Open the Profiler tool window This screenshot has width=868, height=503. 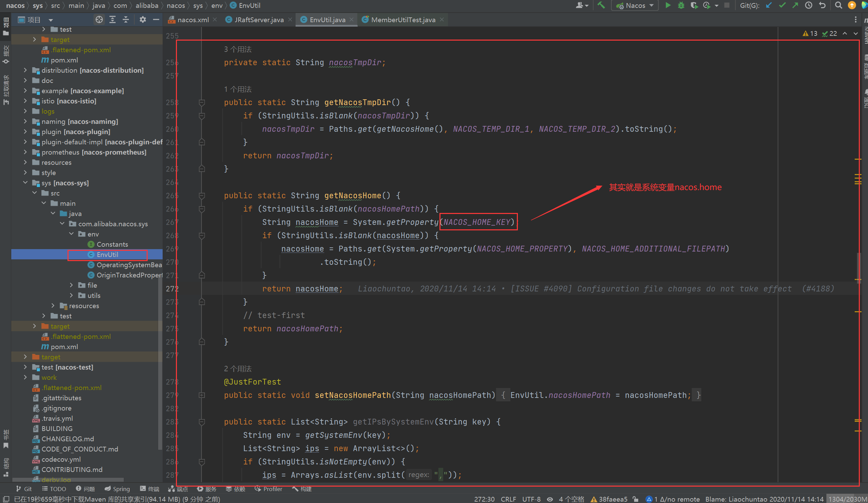tap(268, 489)
